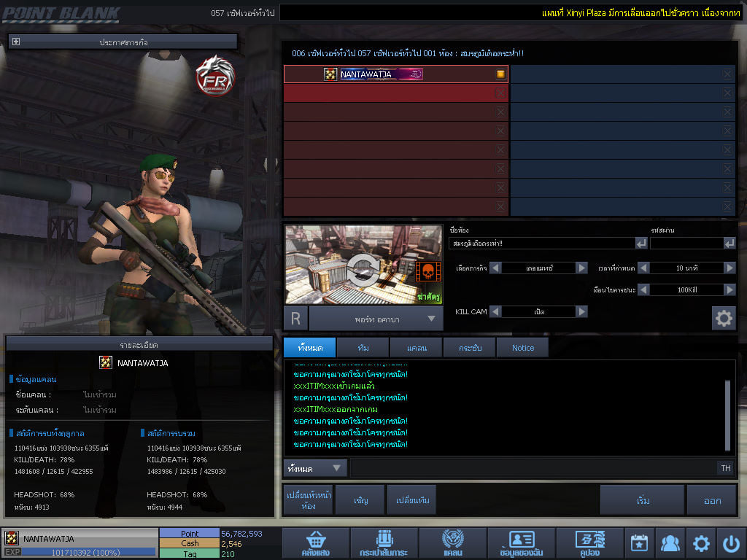Image resolution: width=747 pixels, height=560 pixels.
Task: Close the bottom blue team slot
Action: (x=727, y=206)
